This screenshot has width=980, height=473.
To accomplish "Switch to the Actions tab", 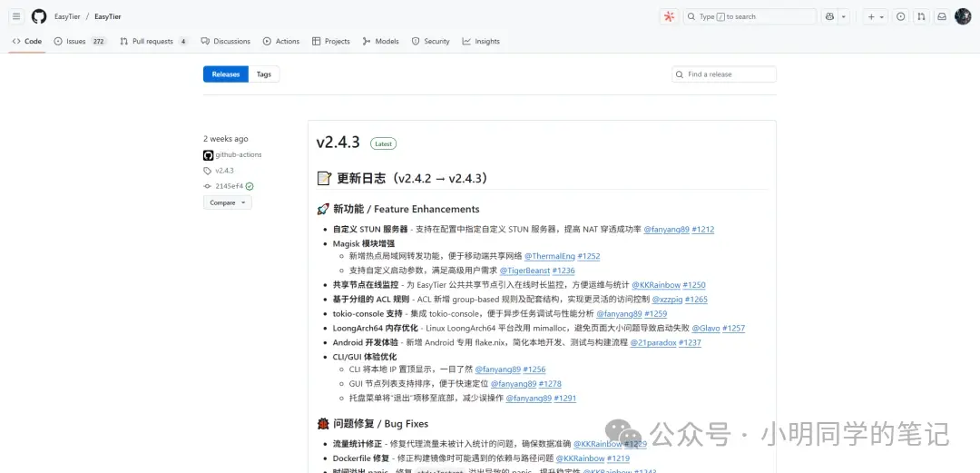I will coord(281,41).
